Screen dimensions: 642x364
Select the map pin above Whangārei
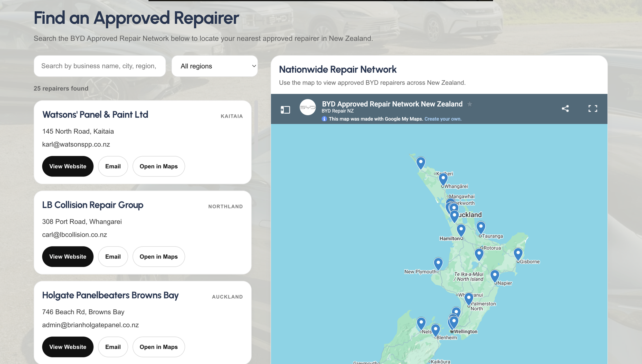(x=443, y=179)
